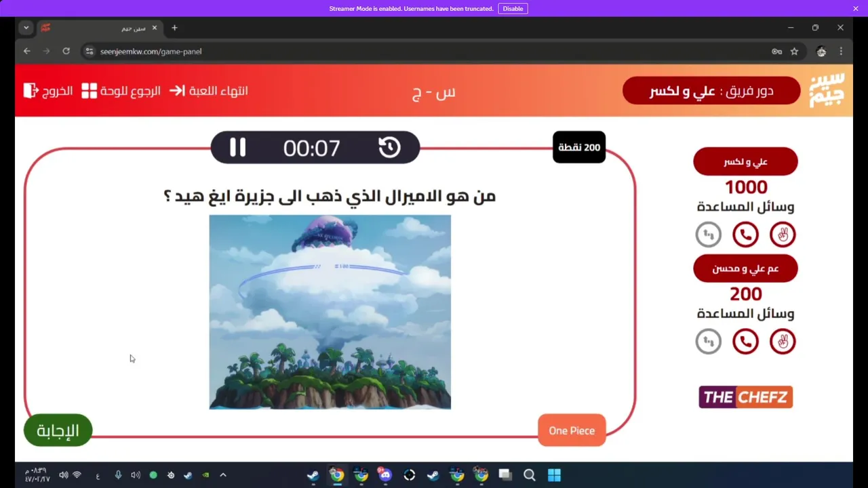Viewport: 868px width, 488px height.
Task: Open the Task View taskbar icon
Action: pos(505,475)
